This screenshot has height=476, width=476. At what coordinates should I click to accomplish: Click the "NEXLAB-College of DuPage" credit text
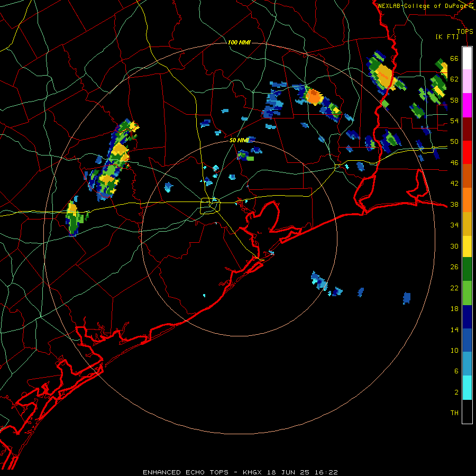click(x=423, y=6)
